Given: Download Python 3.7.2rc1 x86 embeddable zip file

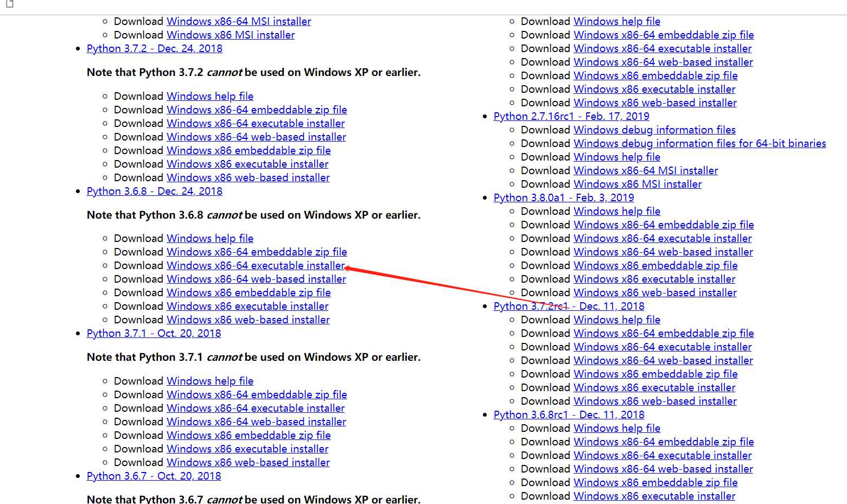Looking at the screenshot, I should click(655, 374).
